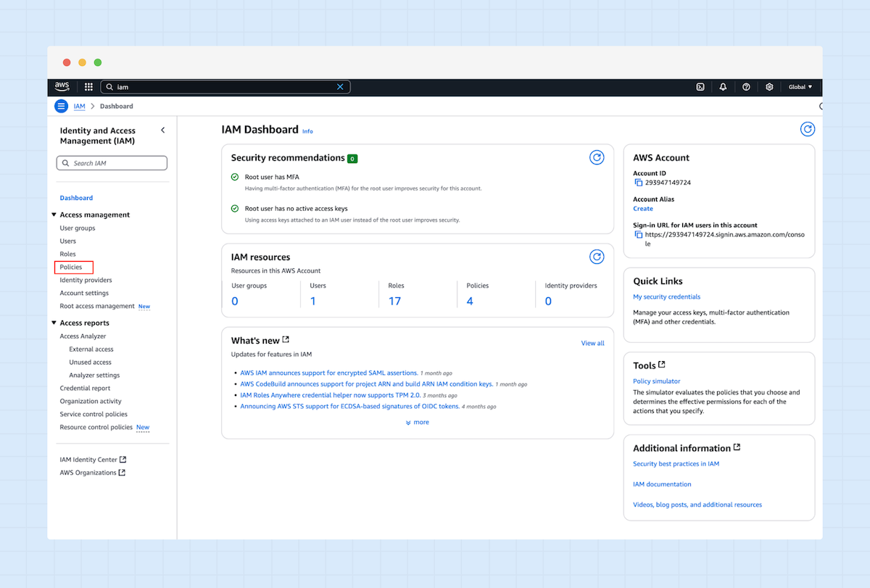Click IAM breadcrumb link

pos(79,107)
